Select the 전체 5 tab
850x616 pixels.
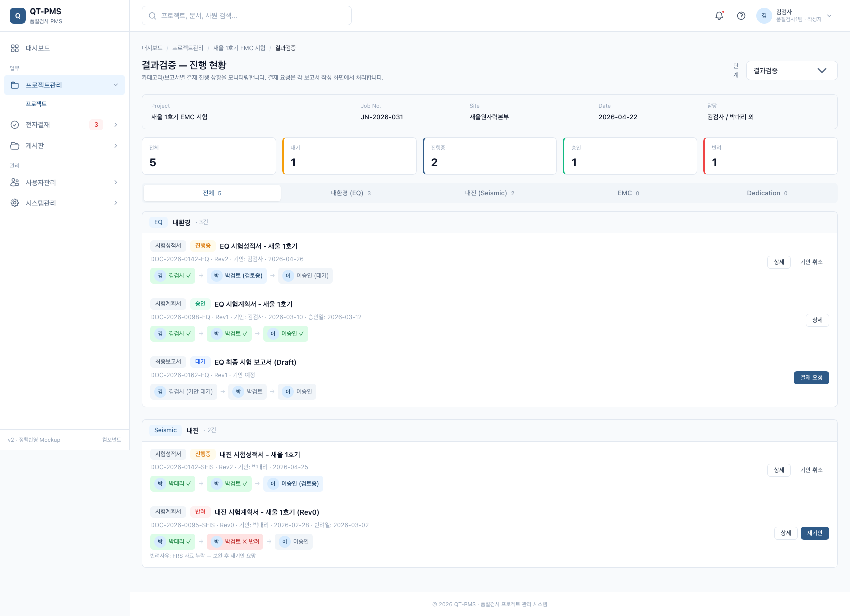pyautogui.click(x=212, y=193)
